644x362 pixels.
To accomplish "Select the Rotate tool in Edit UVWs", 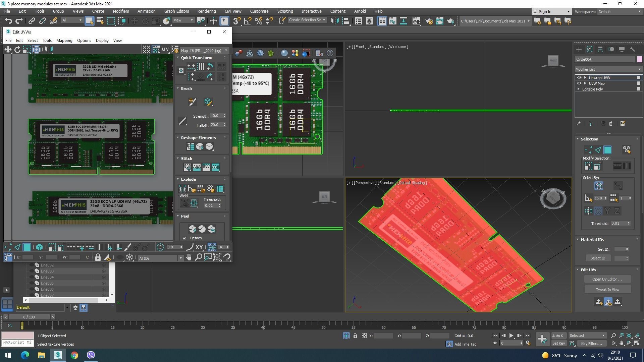I will [17, 50].
